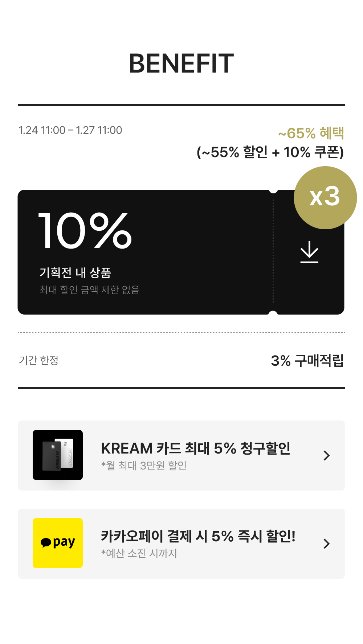Select the ~65% 혜택 gold text
The height and width of the screenshot is (644, 363).
point(311,133)
